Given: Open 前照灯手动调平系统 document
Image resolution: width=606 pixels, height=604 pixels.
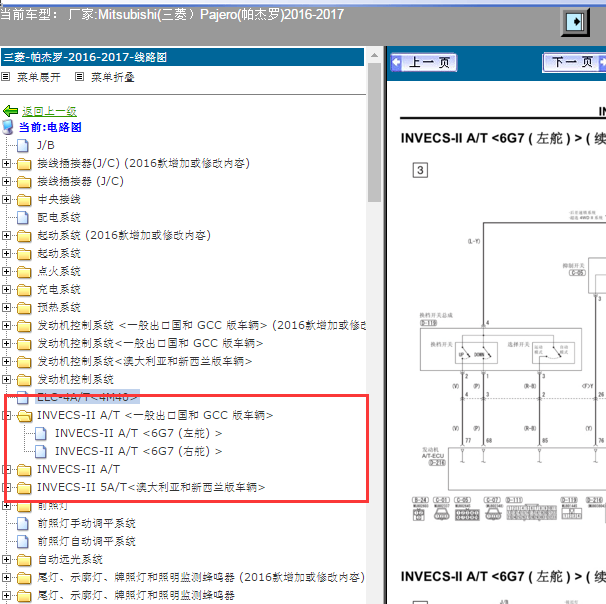Looking at the screenshot, I should pyautogui.click(x=86, y=523).
